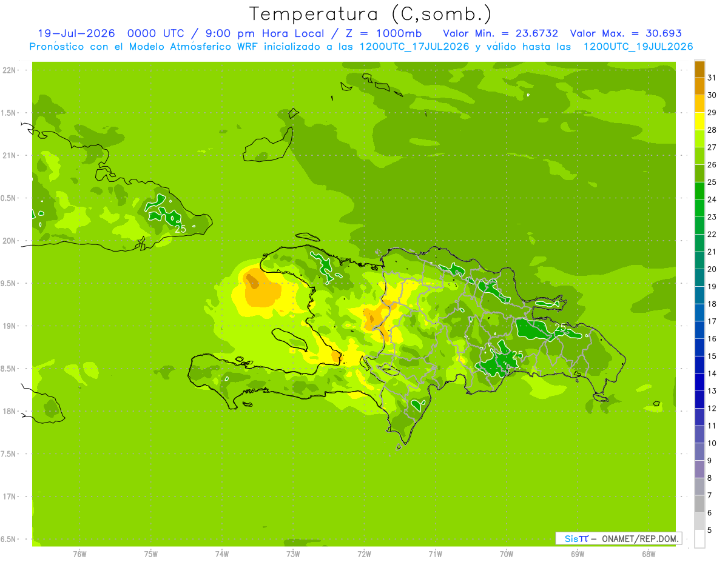Click the color scale label '31'

pos(712,78)
